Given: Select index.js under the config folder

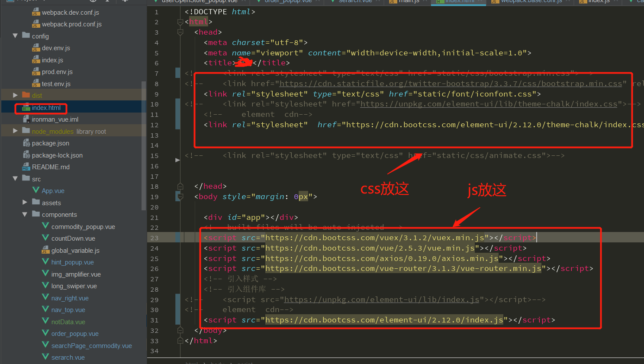Looking at the screenshot, I should [52, 60].
